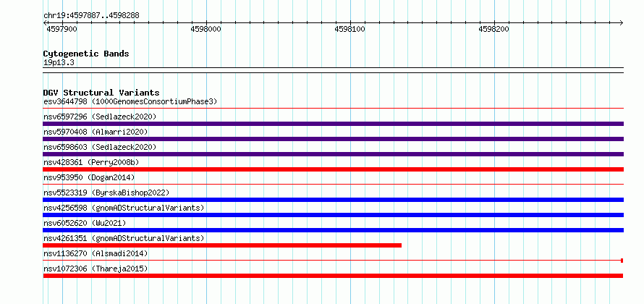Image resolution: width=644 pixels, height=304 pixels.
Task: Open the nsv5970408 (Almarri2020) label
Action: (x=96, y=132)
